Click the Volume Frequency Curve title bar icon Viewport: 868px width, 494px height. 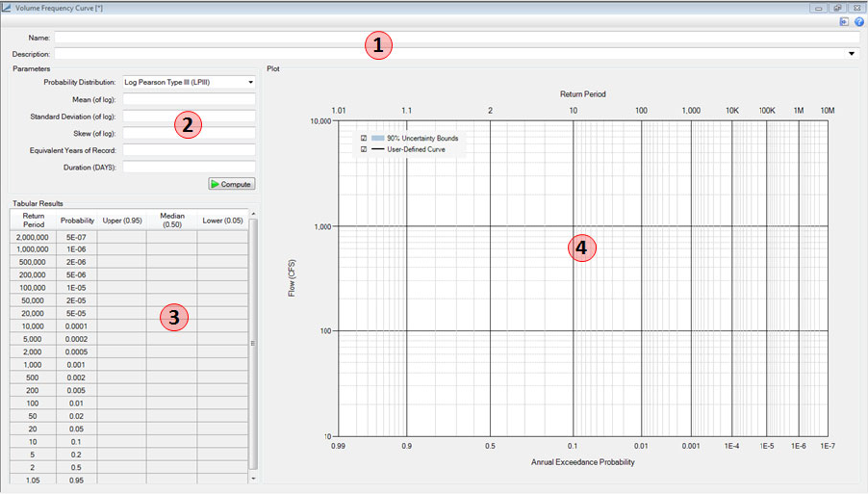(7, 8)
